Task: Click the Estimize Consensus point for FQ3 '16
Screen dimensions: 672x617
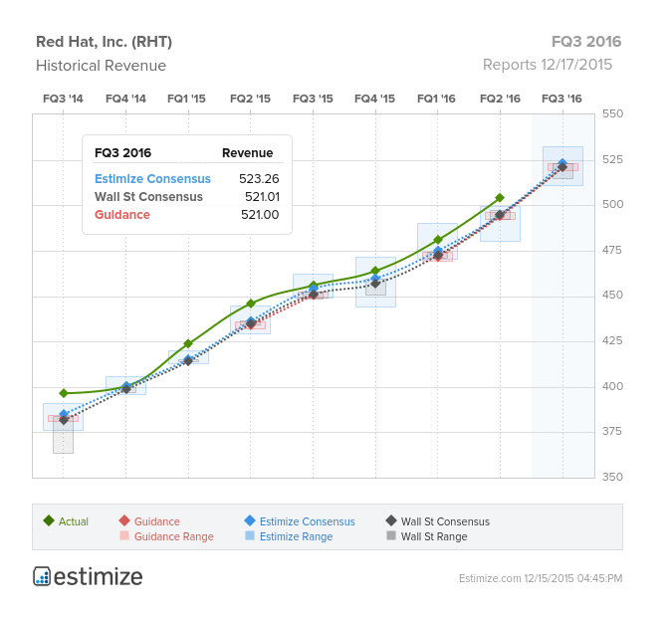Action: tap(562, 162)
